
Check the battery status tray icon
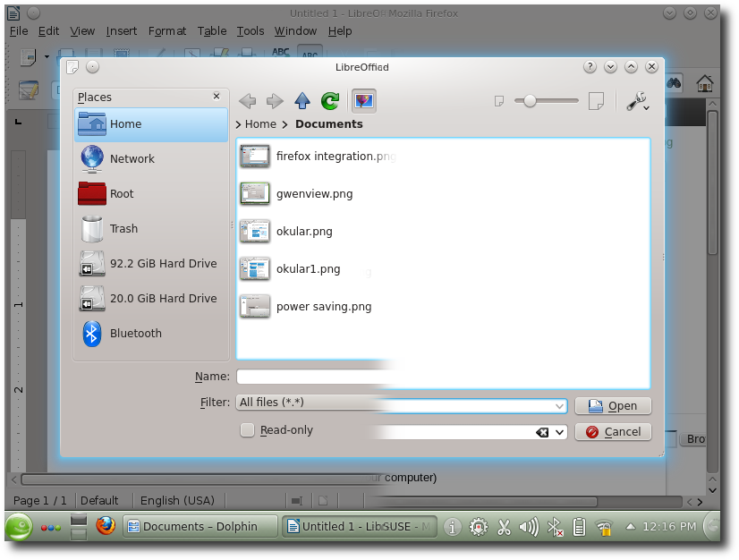coord(579,527)
